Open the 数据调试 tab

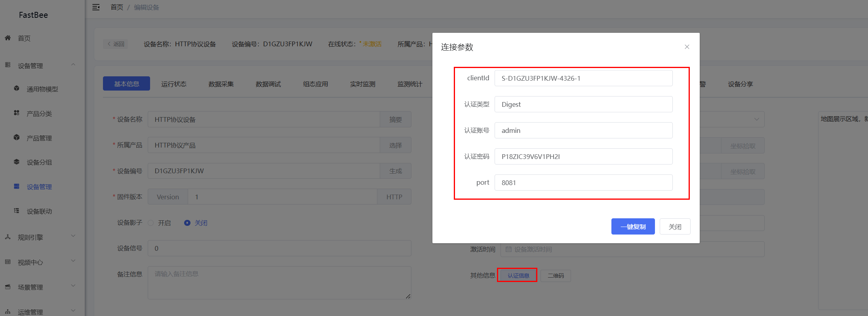click(268, 84)
